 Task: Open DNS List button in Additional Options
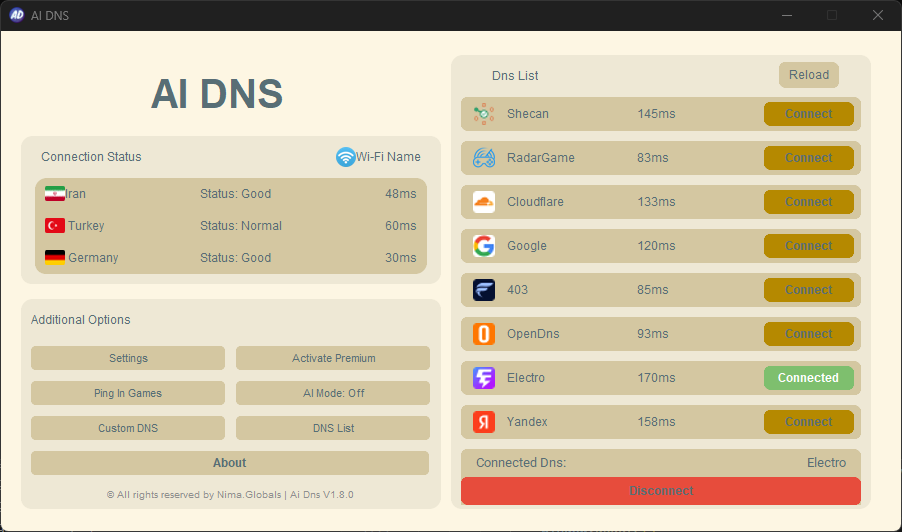click(332, 428)
